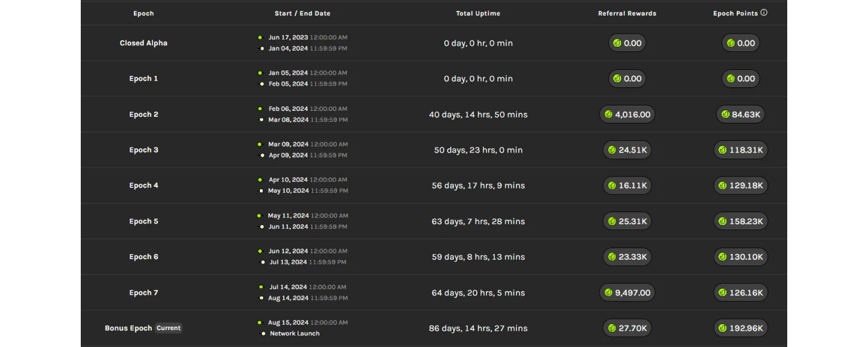Click the Current badge on Bonus Epoch
Image resolution: width=868 pixels, height=347 pixels.
(168, 328)
